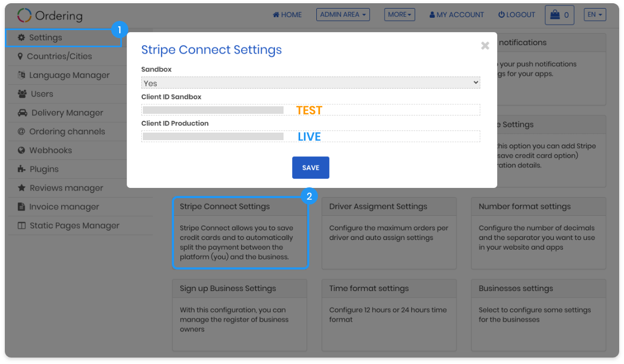The image size is (624, 364).
Task: Click the Settings gear icon in sidebar
Action: [21, 38]
